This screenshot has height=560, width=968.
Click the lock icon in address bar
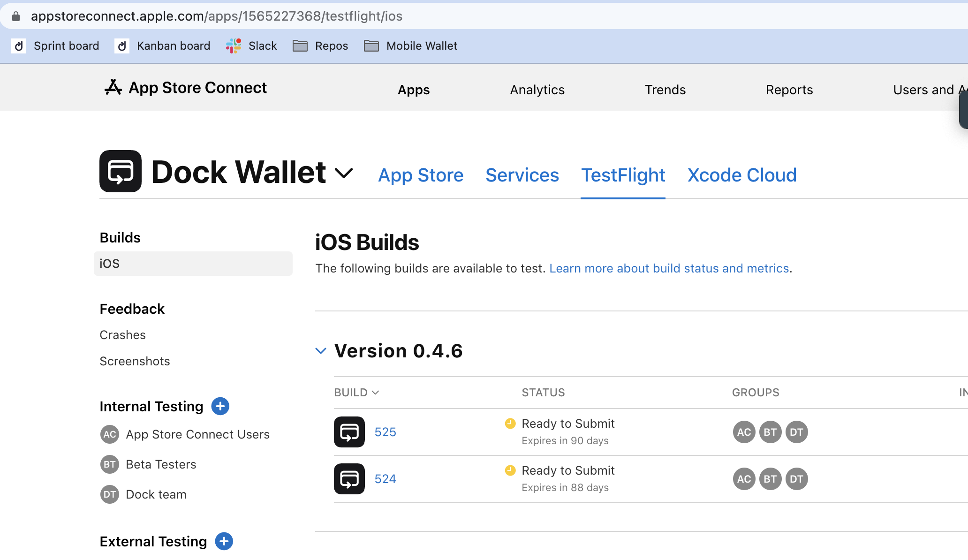click(x=16, y=16)
